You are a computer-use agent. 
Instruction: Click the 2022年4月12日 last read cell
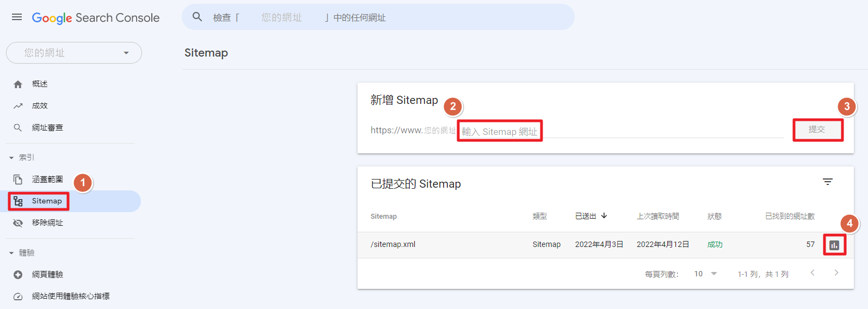pyautogui.click(x=663, y=244)
